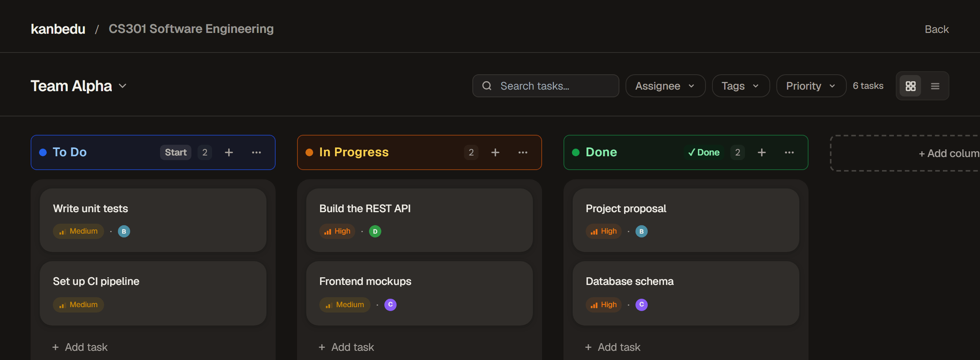Image resolution: width=980 pixels, height=360 pixels.
Task: Click avatar C on Frontend mockups
Action: 390,305
